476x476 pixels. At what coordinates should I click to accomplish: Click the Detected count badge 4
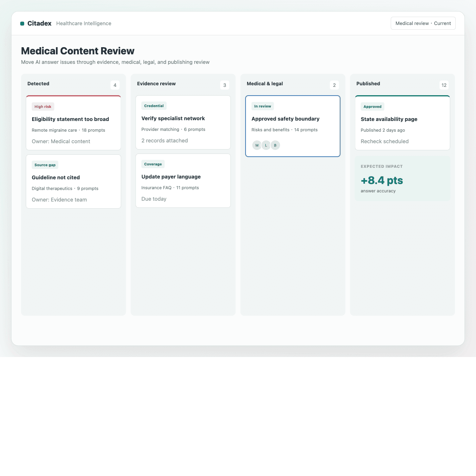tap(115, 85)
